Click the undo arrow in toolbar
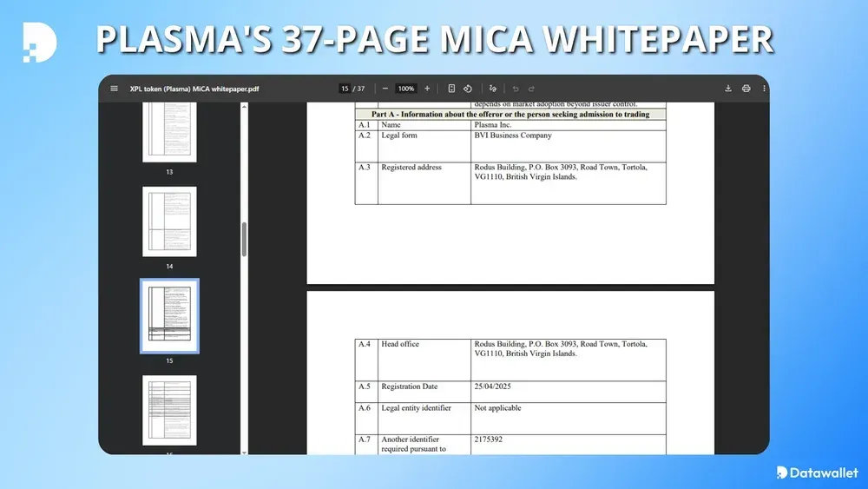 click(x=516, y=89)
